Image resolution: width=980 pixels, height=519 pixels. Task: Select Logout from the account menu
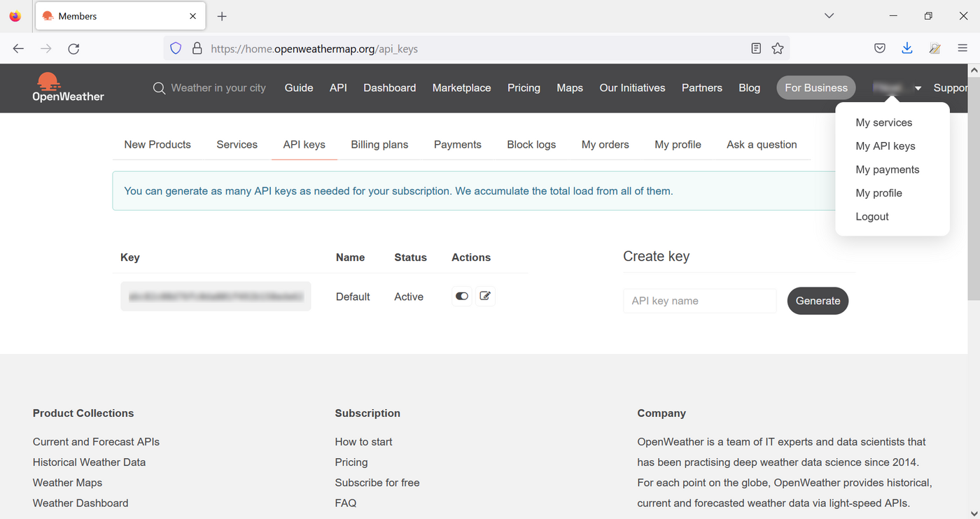871,216
